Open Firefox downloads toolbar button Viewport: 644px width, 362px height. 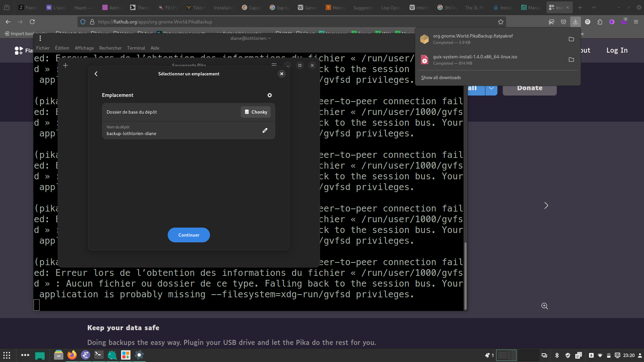pyautogui.click(x=575, y=22)
